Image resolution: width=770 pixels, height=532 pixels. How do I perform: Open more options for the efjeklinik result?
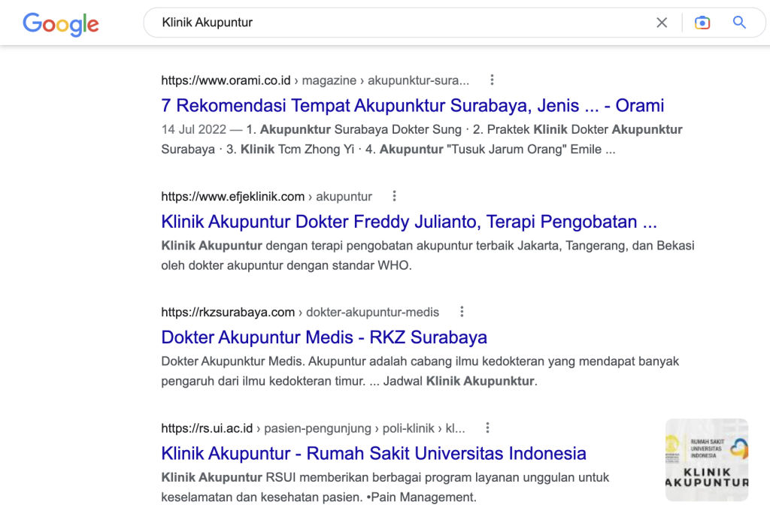[394, 196]
